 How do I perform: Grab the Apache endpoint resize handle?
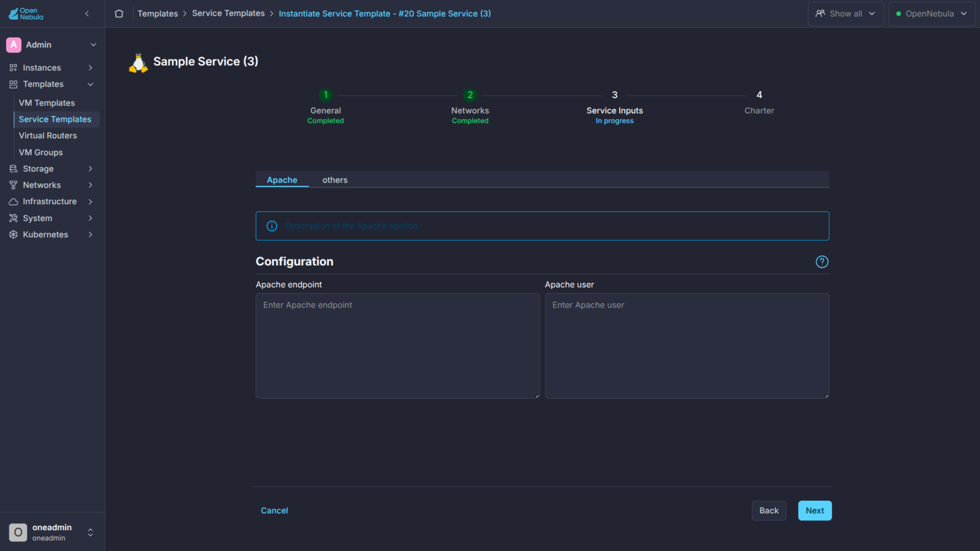click(x=537, y=396)
